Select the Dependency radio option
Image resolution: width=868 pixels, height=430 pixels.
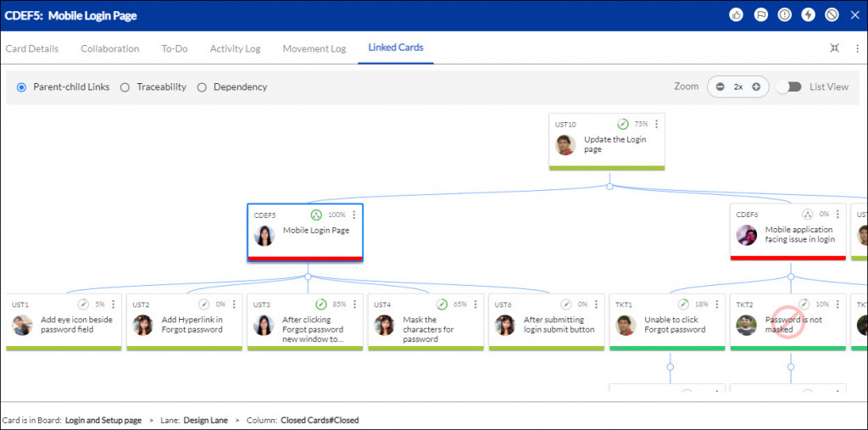202,87
